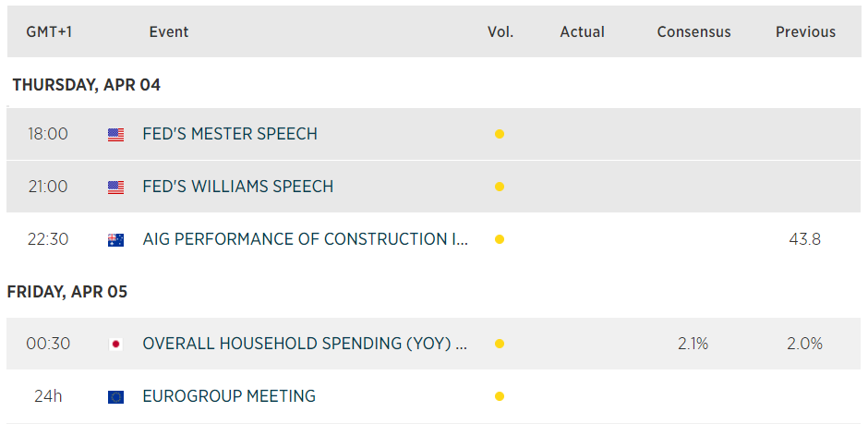Open Overall Household Spending (YoY) event

(x=305, y=344)
